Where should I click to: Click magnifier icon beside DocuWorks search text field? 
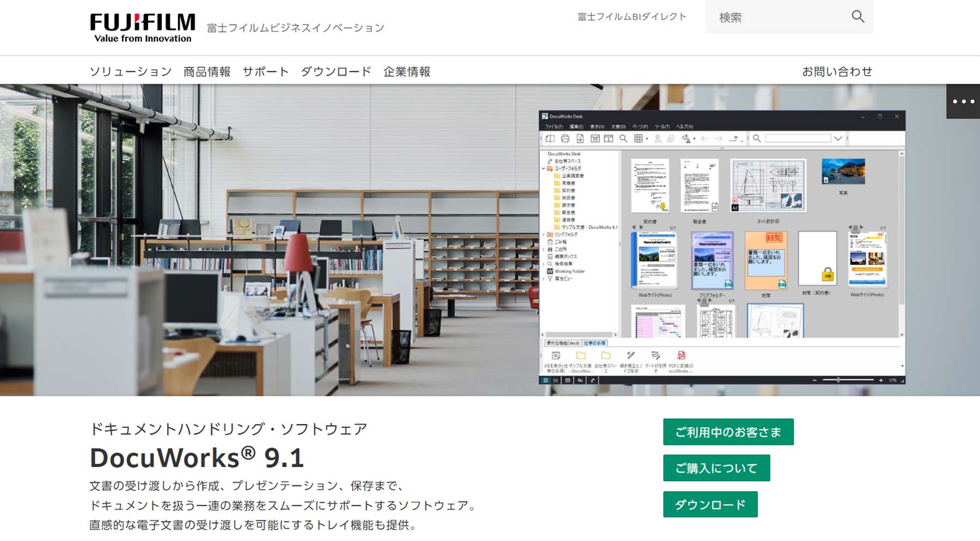pos(757,139)
